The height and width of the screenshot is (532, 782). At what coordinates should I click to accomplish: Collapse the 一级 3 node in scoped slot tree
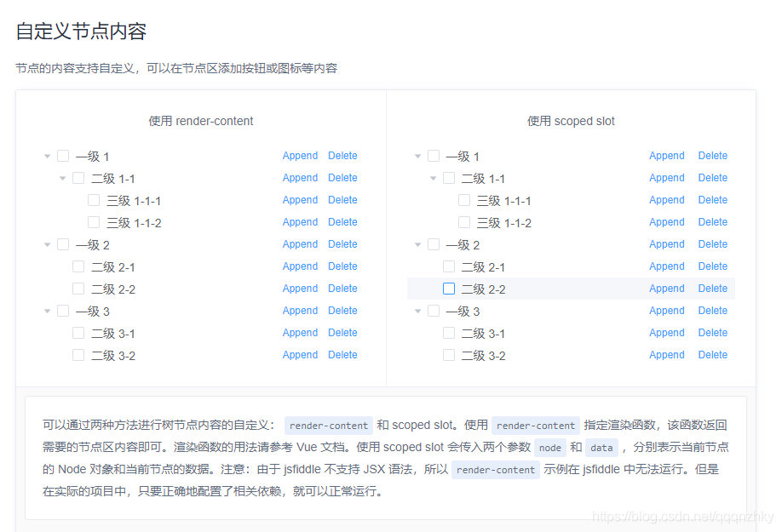pos(418,311)
